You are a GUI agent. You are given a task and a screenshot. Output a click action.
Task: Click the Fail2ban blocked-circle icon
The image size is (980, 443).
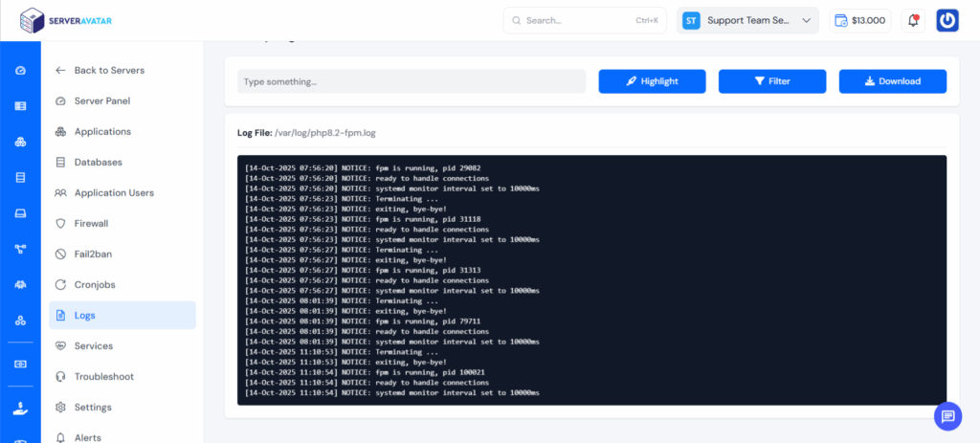click(60, 255)
